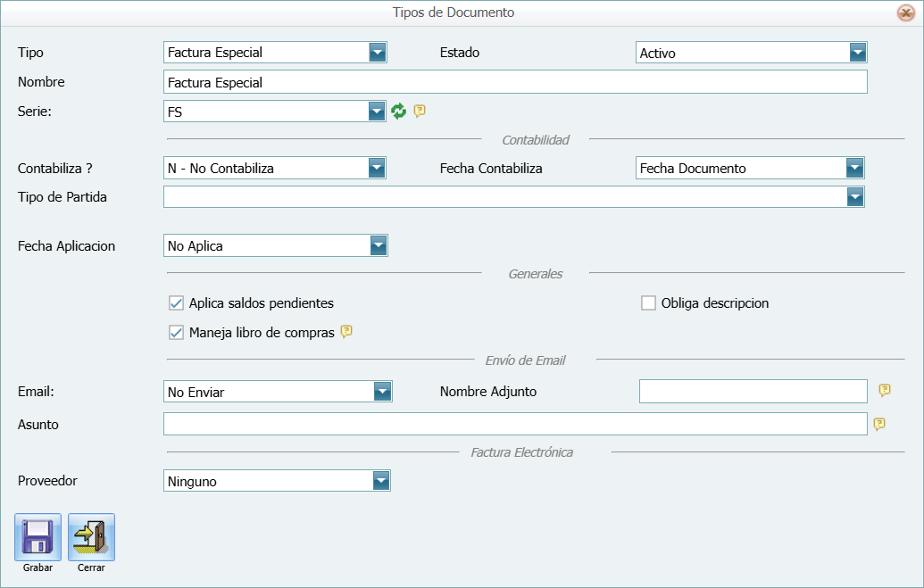Click help icon next to Nombre Adjunto field

pyautogui.click(x=885, y=391)
